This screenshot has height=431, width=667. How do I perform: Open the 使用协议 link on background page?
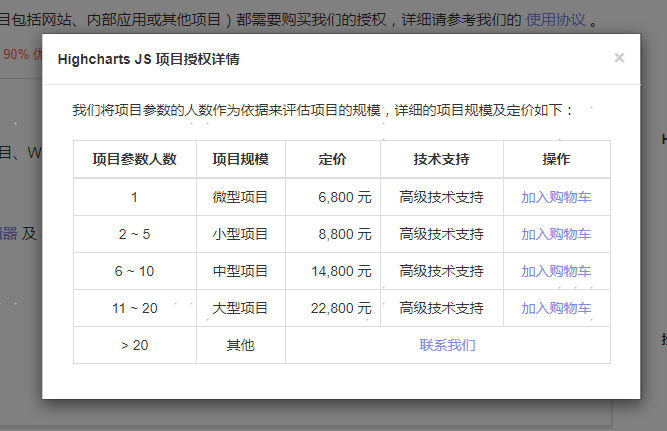click(556, 20)
